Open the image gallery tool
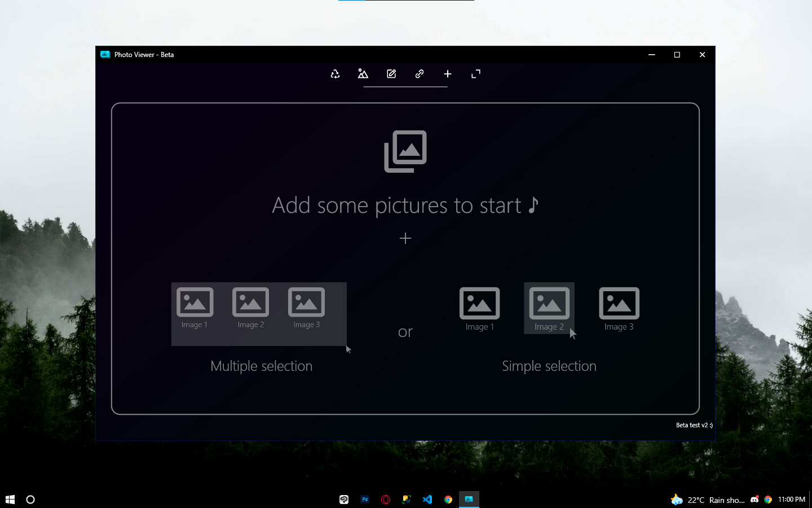 click(363, 73)
